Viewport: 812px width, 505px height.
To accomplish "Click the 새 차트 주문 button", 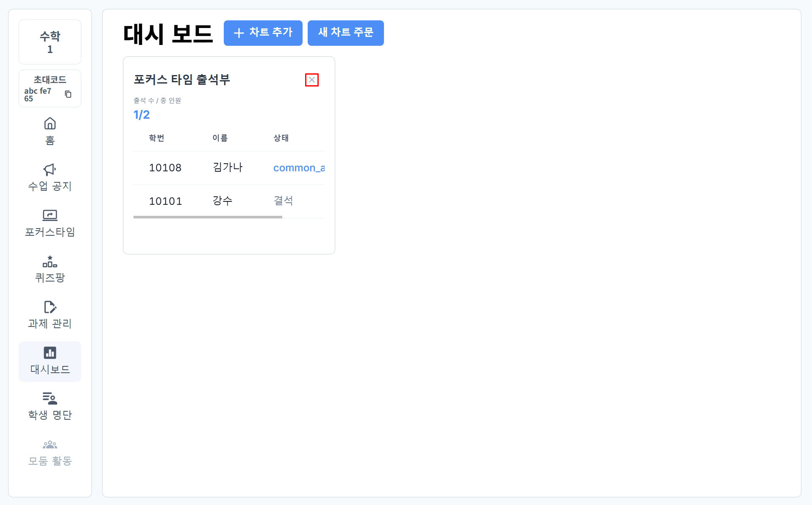I will 346,33.
